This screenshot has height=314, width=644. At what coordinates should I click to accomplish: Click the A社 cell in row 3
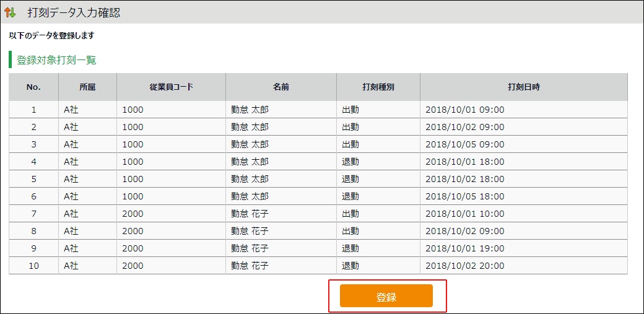71,144
